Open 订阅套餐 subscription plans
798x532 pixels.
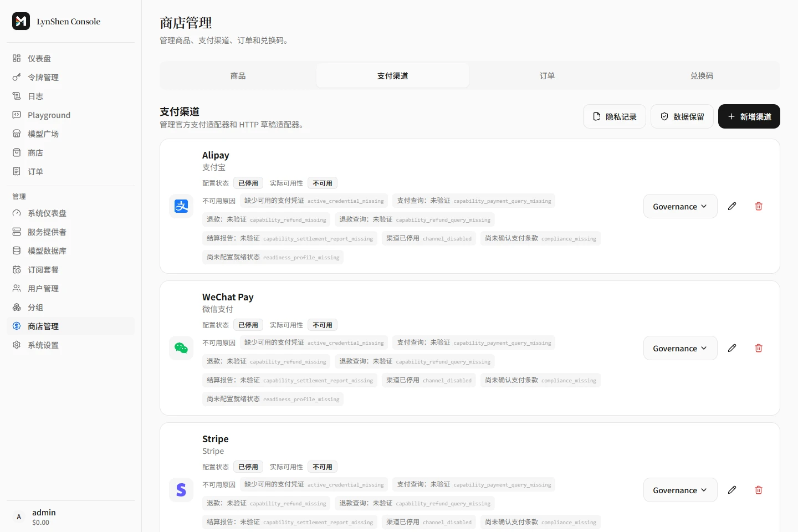tap(70, 269)
